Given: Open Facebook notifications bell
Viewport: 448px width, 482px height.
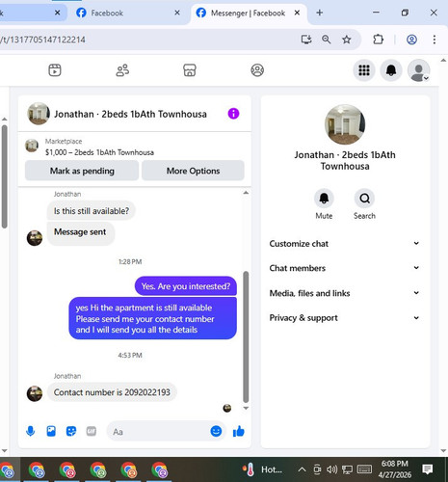Looking at the screenshot, I should coord(391,70).
